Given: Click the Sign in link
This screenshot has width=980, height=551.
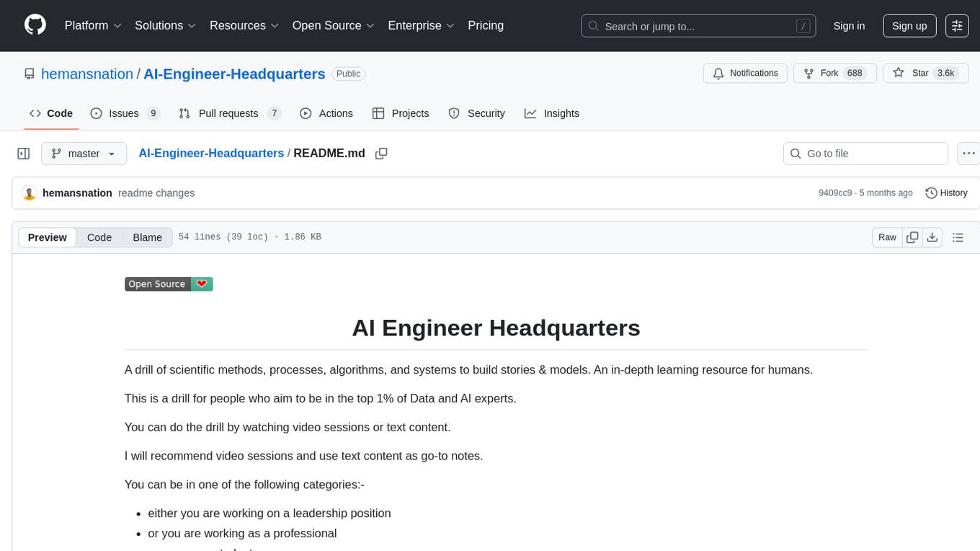Looking at the screenshot, I should [849, 26].
